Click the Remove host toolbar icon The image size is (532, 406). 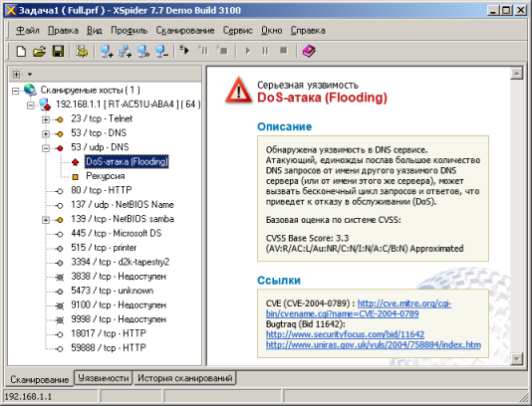(x=161, y=51)
